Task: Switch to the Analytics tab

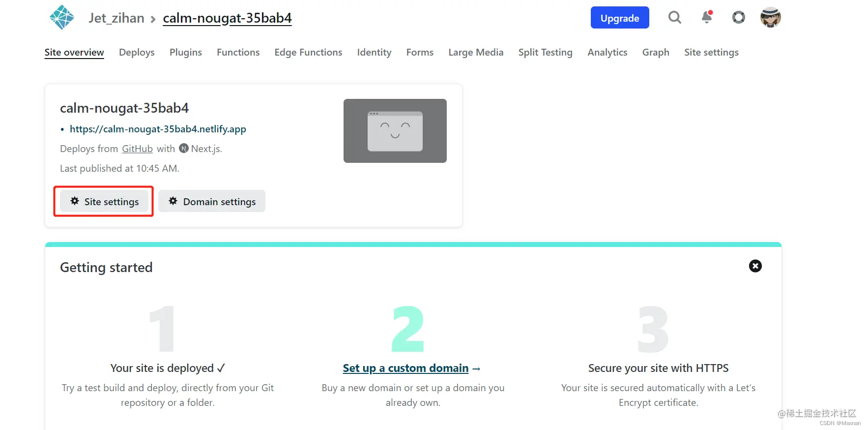Action: pyautogui.click(x=607, y=52)
